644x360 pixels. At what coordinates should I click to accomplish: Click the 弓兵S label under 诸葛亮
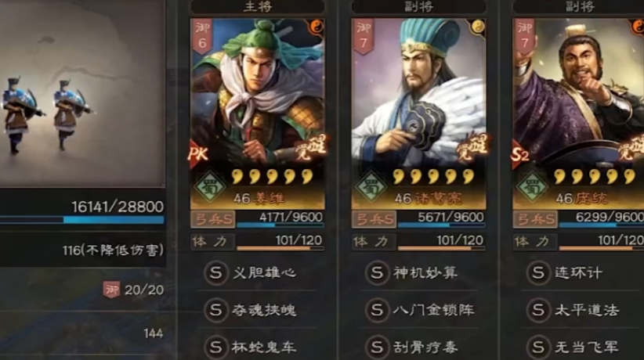[x=374, y=219]
